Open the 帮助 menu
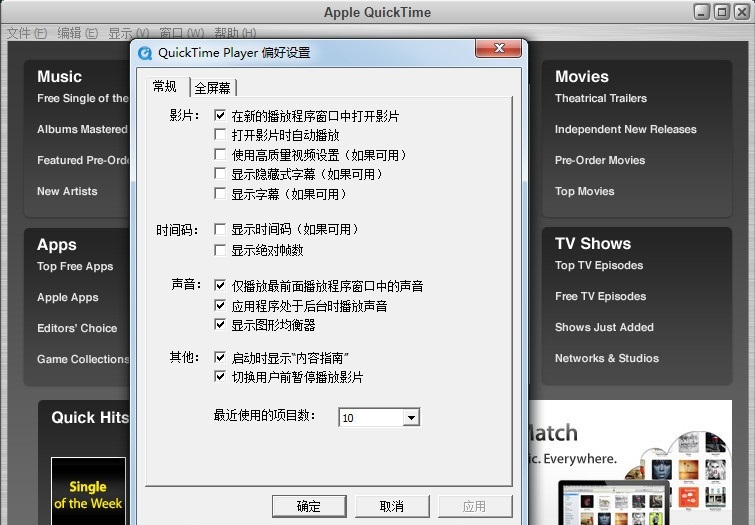Viewport: 755px width, 525px height. click(235, 33)
